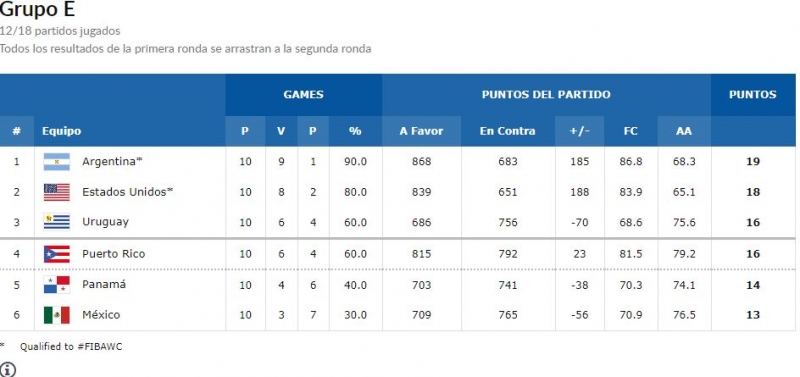Viewport: 800px width, 377px height.
Task: Click the Estados Unidos flag icon
Action: pyautogui.click(x=57, y=192)
